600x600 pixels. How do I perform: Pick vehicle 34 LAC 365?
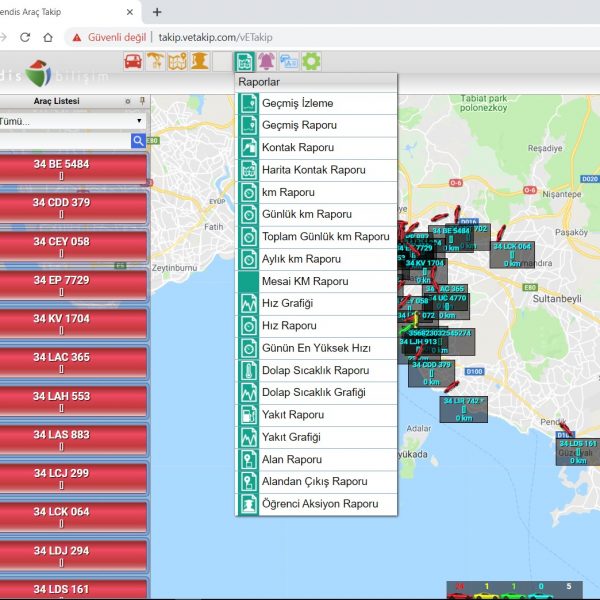click(x=73, y=362)
